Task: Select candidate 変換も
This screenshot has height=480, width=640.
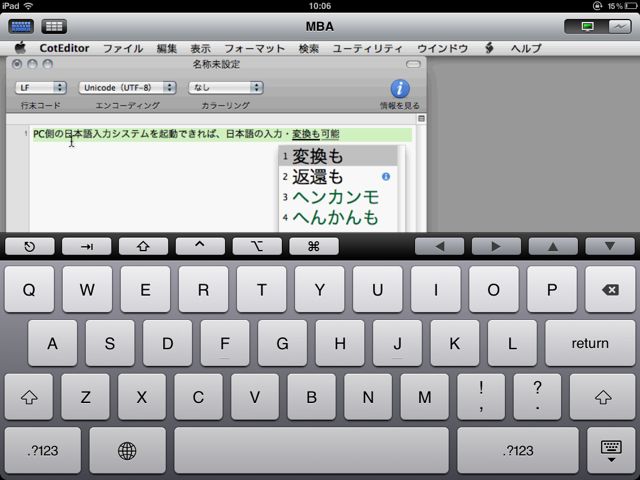Action: click(338, 156)
